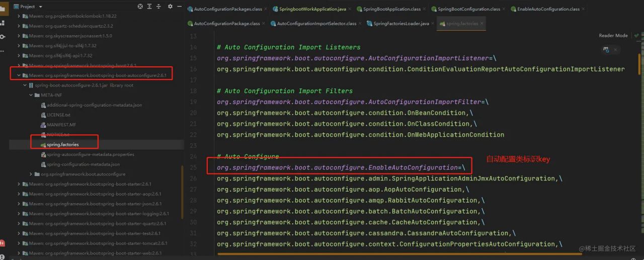Expand Maven quartz:2.3.2 library node
The width and height of the screenshot is (644, 260).
[19, 26]
